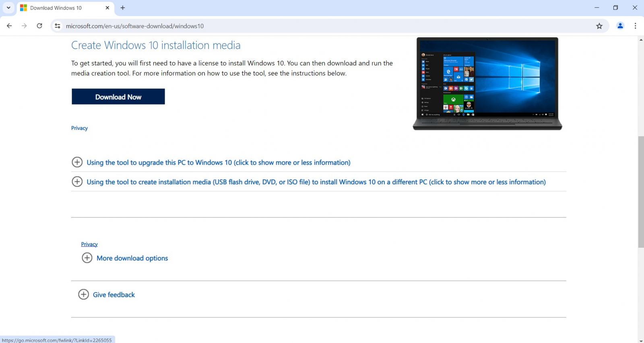The width and height of the screenshot is (644, 343).
Task: Bookmark this page with the star icon
Action: click(599, 26)
